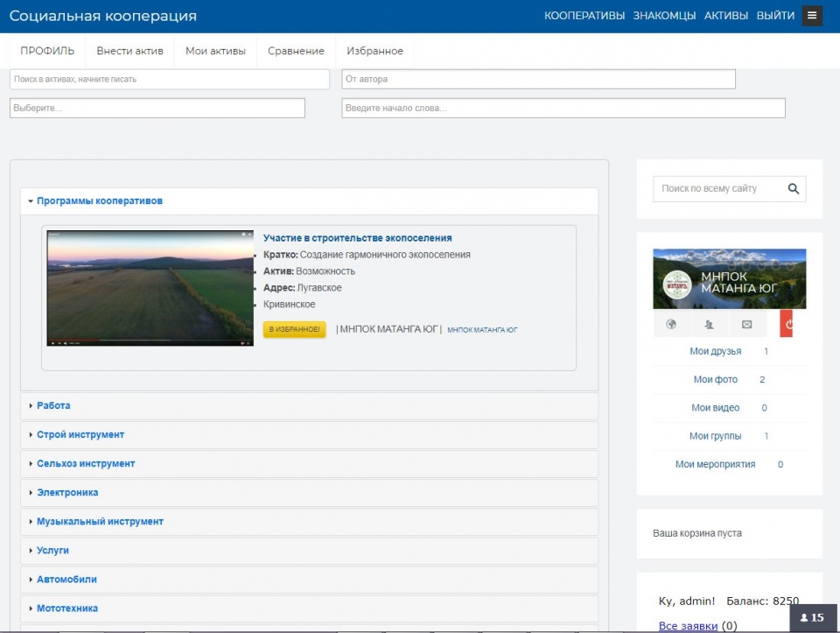Expand the Музыкальный инструмент section

coord(309,522)
